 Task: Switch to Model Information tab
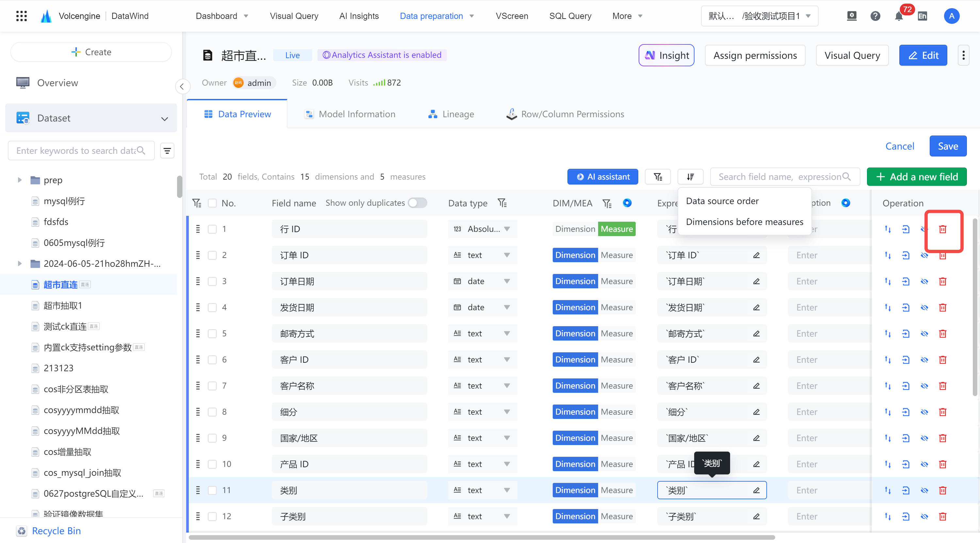pyautogui.click(x=350, y=114)
